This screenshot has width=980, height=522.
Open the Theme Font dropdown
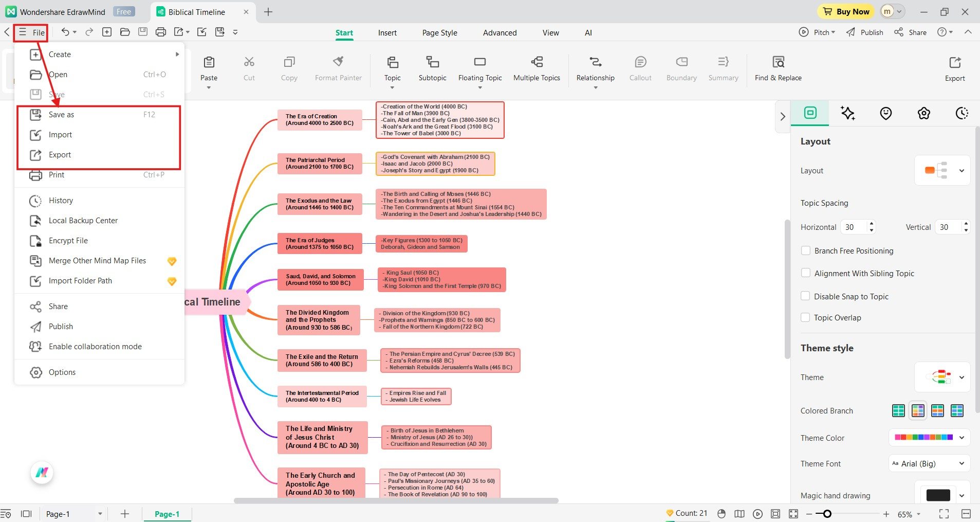click(961, 463)
